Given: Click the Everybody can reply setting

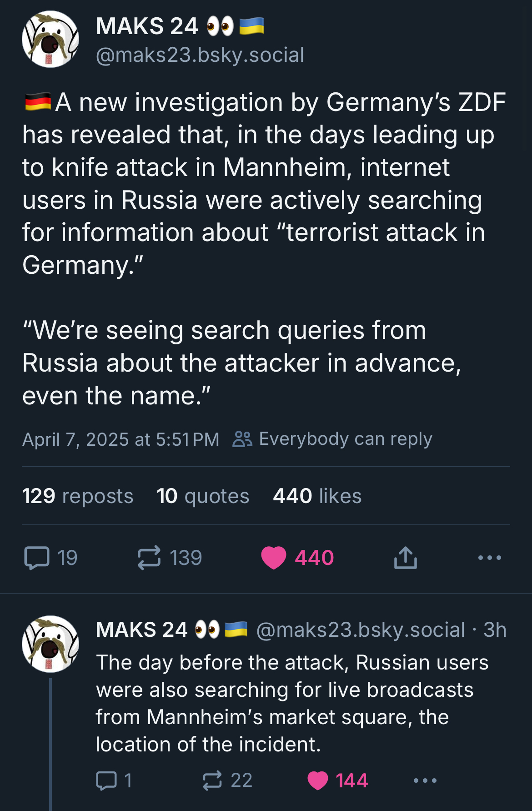Looking at the screenshot, I should pos(345,439).
